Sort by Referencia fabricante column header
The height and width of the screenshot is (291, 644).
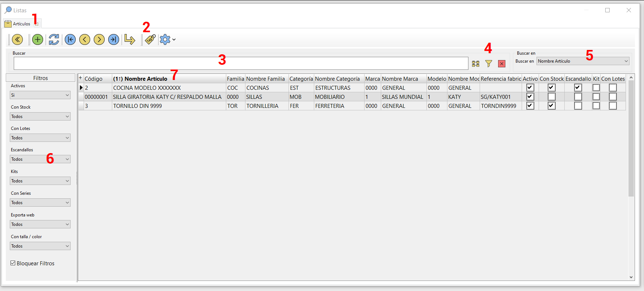point(501,79)
